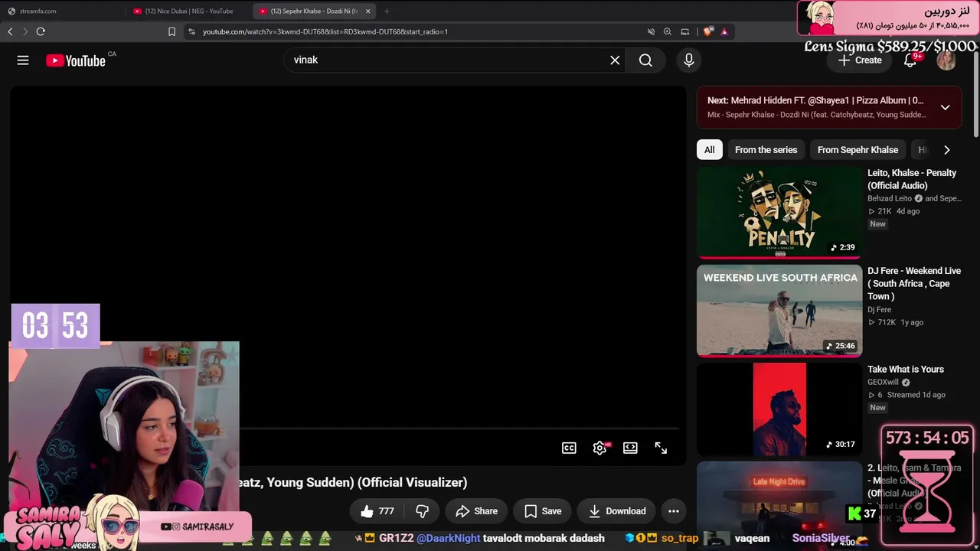The image size is (980, 551).
Task: Open Take What is Yours title
Action: click(906, 370)
